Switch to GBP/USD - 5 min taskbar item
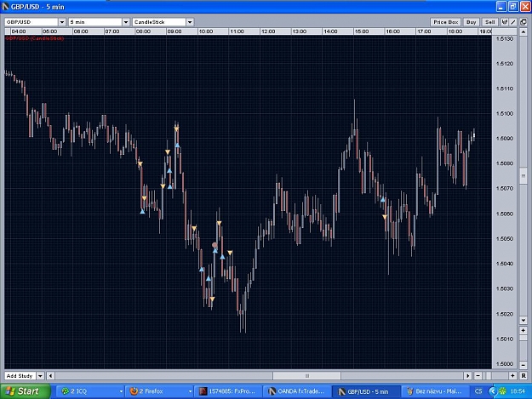532x399 pixels. pos(366,391)
